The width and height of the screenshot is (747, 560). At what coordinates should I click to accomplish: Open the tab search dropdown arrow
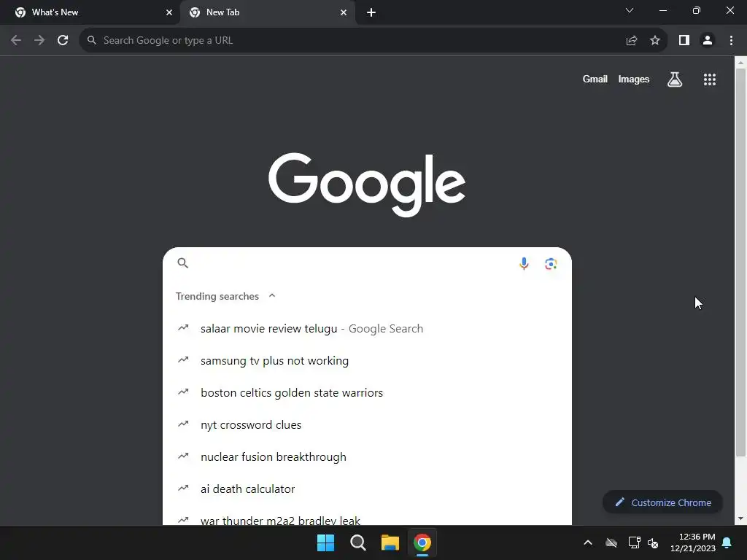630,10
